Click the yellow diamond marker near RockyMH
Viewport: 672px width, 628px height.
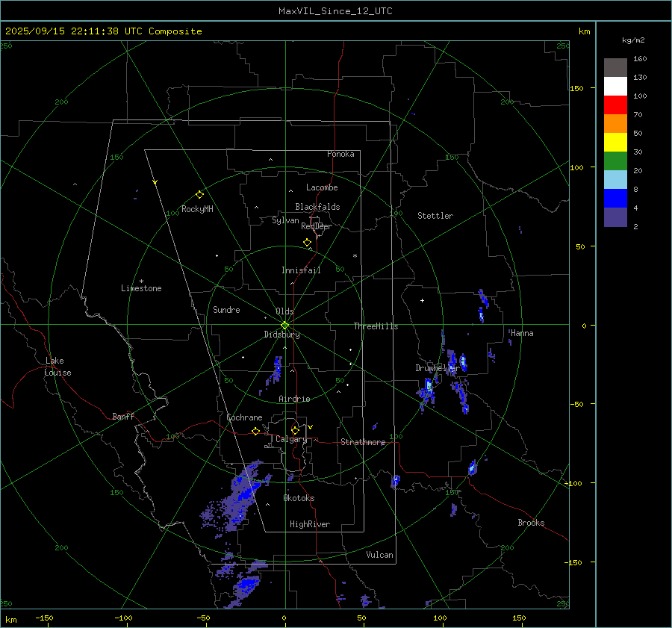pos(199,195)
